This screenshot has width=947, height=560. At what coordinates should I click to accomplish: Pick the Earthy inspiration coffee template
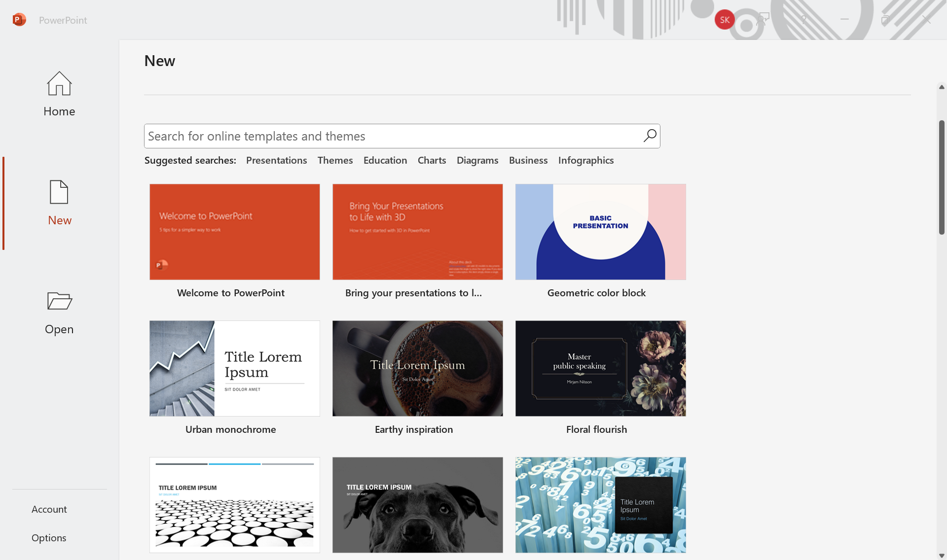pos(417,368)
